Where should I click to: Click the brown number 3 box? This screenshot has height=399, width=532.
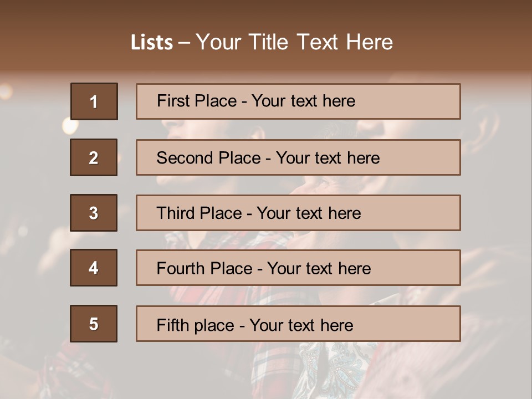click(x=94, y=213)
